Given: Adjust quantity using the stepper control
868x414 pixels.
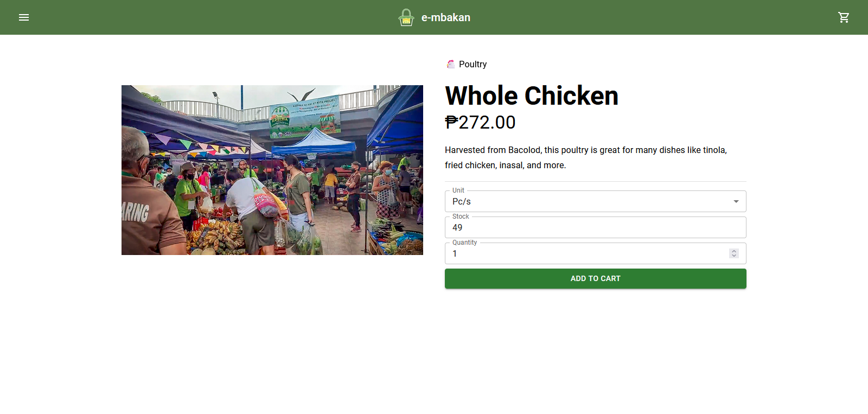Looking at the screenshot, I should click(x=733, y=253).
